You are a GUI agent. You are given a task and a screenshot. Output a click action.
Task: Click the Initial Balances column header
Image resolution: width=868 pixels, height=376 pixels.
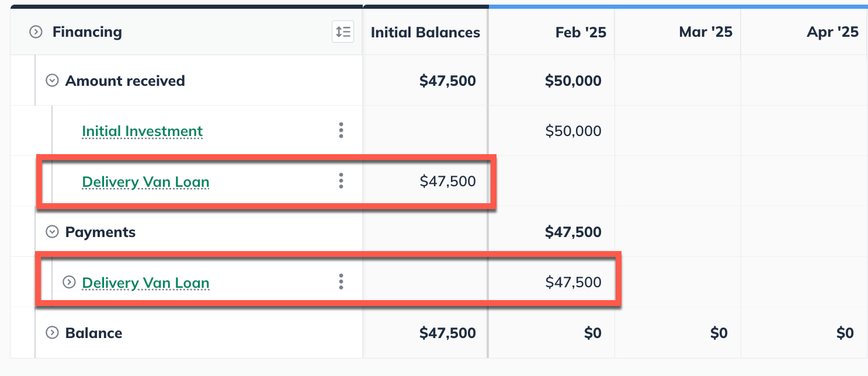pos(425,32)
